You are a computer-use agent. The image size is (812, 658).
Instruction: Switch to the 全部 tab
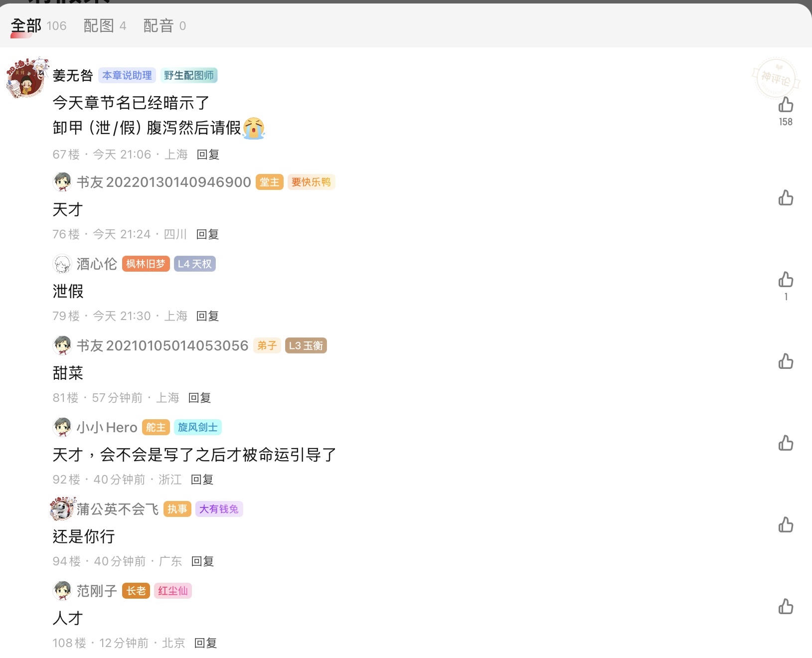pyautogui.click(x=26, y=26)
